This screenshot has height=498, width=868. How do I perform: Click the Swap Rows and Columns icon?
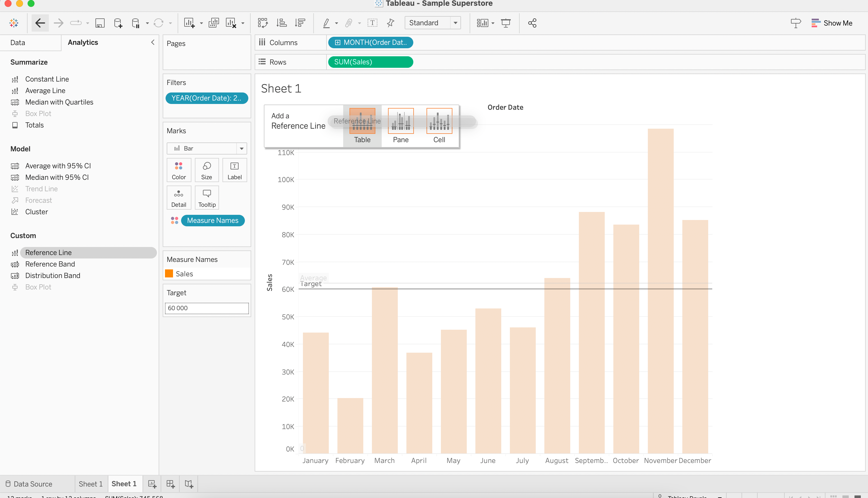[x=262, y=23]
